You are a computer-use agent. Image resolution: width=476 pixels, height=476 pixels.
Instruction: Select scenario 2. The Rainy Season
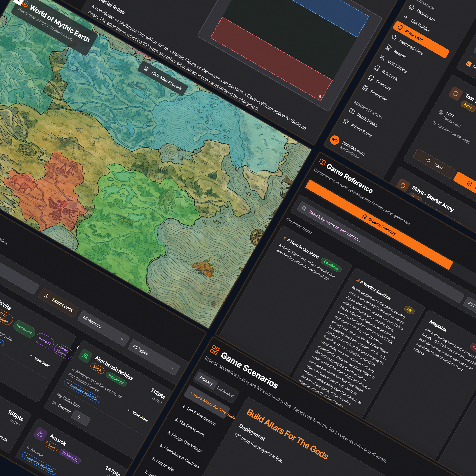[x=199, y=415]
